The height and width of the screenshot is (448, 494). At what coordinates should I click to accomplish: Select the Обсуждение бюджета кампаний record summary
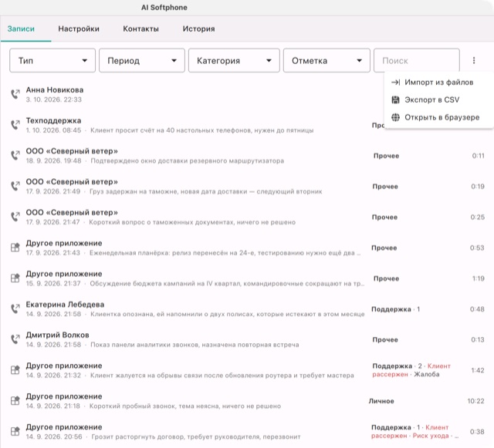[227, 283]
